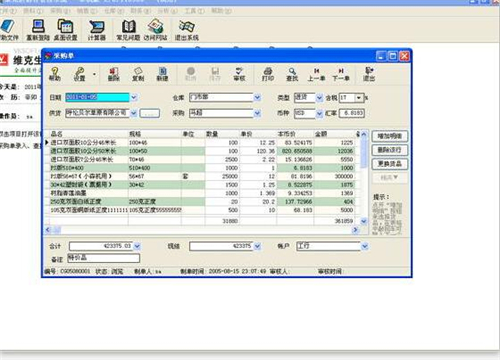The image size is (500, 360).
Task: Click the 新建 new order icon
Action: click(x=162, y=74)
